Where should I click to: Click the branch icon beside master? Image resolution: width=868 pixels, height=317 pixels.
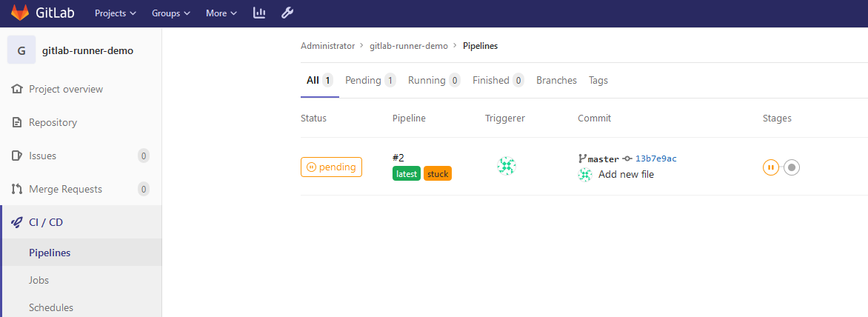[x=582, y=158]
